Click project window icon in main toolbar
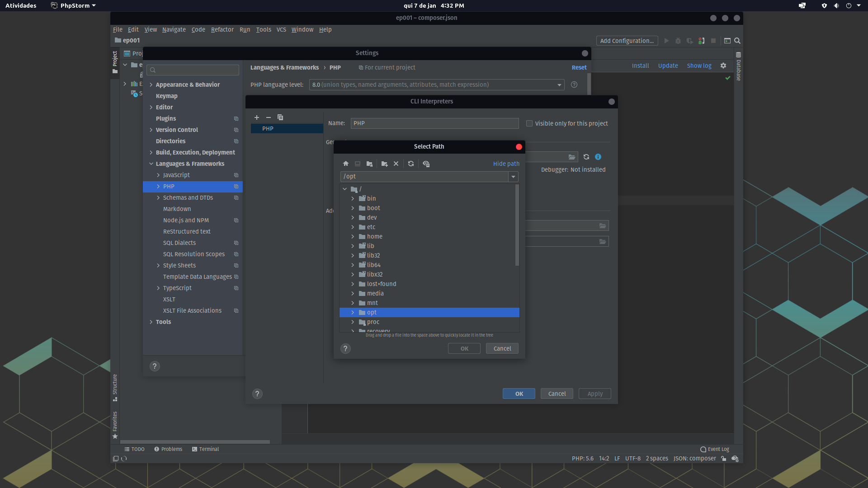This screenshot has height=488, width=868. [x=727, y=41]
